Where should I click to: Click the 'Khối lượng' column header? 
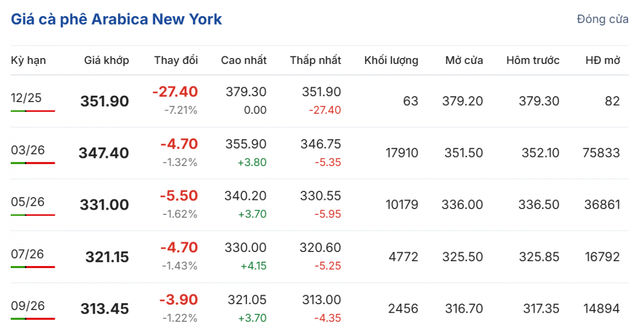[x=391, y=60]
